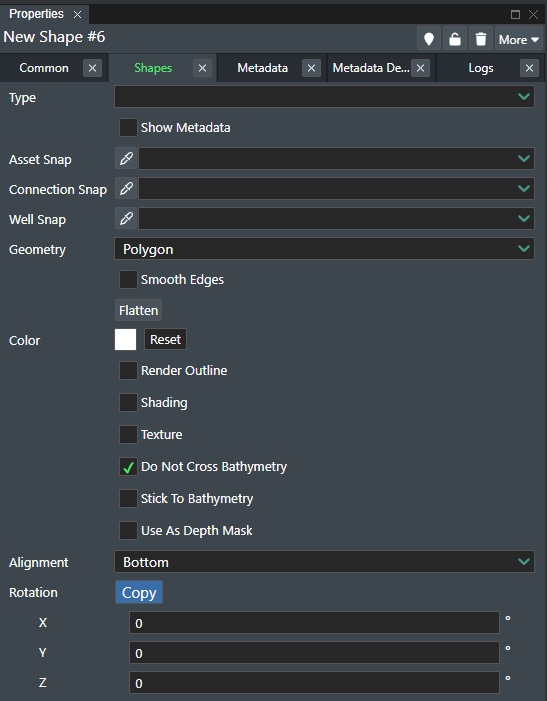The image size is (547, 701).
Task: Delete shape with trash icon
Action: (480, 39)
